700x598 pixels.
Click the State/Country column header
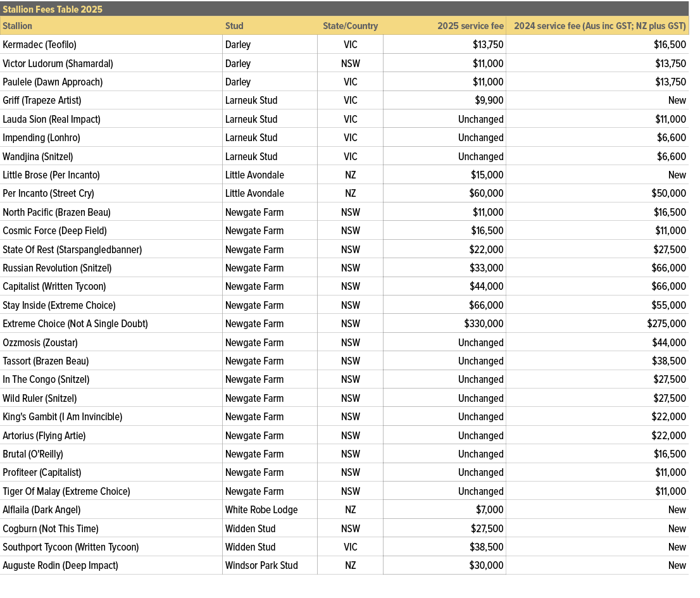tap(351, 26)
